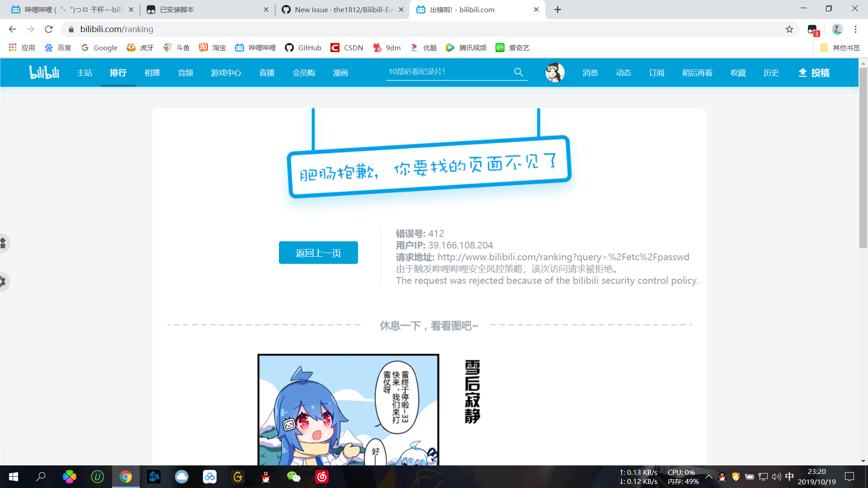Click page vertical scrollbar
Image resolution: width=868 pixels, height=488 pixels.
pyautogui.click(x=863, y=157)
